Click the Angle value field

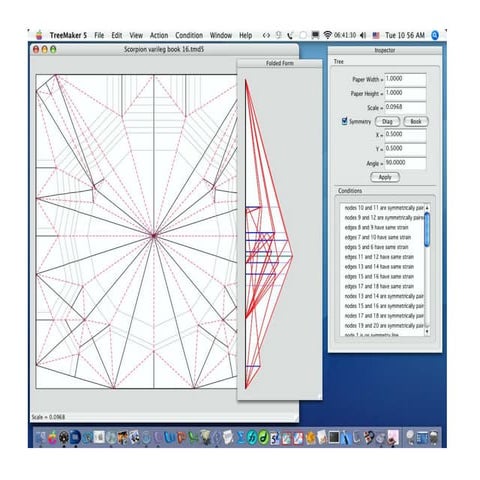405,163
